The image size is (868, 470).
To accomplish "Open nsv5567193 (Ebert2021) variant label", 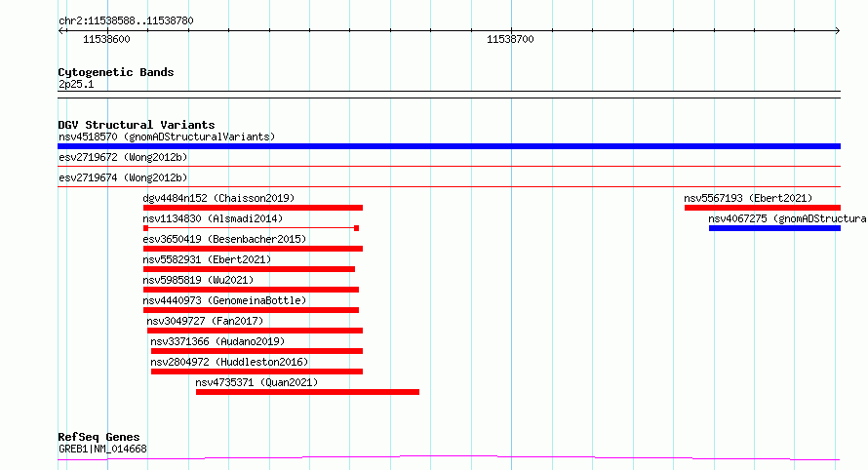I will (x=748, y=198).
